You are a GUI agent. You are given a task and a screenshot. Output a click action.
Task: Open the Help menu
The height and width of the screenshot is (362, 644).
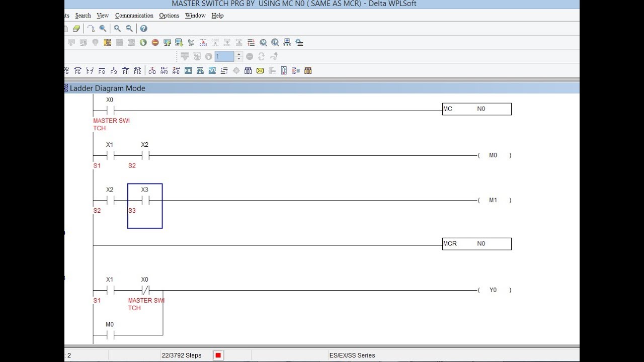click(217, 16)
